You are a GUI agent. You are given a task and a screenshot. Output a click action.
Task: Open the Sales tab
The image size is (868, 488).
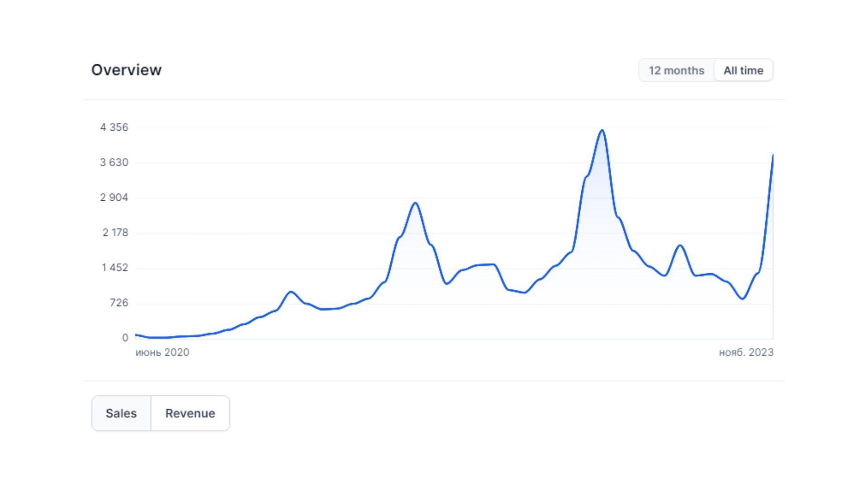coord(121,413)
